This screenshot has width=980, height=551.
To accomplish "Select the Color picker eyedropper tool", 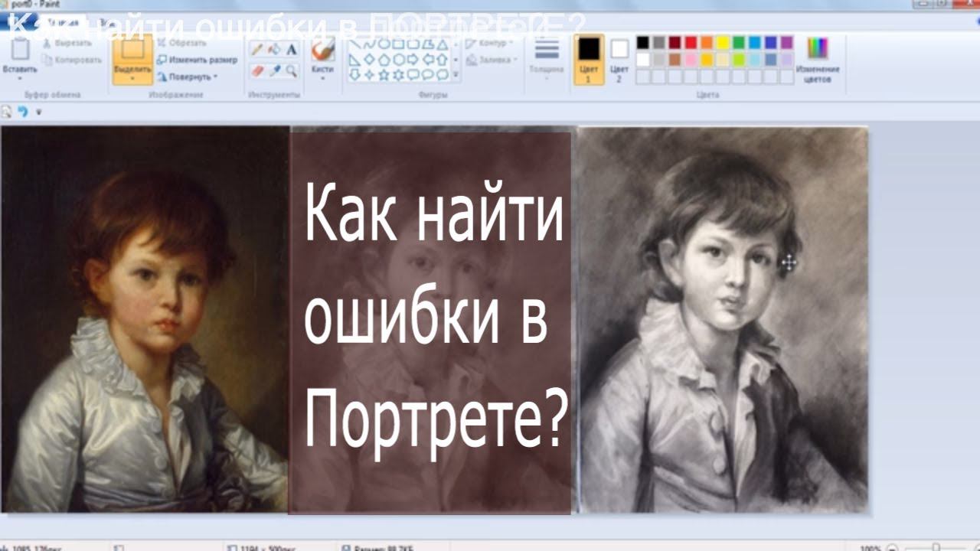I will coord(274,70).
